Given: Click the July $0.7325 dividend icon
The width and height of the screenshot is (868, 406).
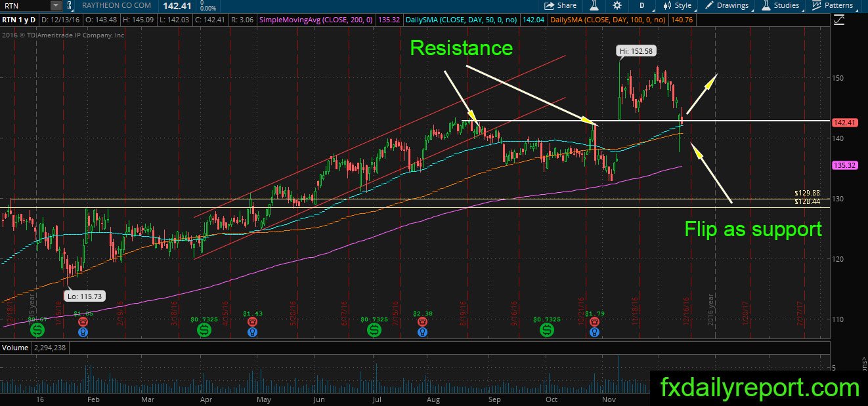Looking at the screenshot, I should point(374,331).
